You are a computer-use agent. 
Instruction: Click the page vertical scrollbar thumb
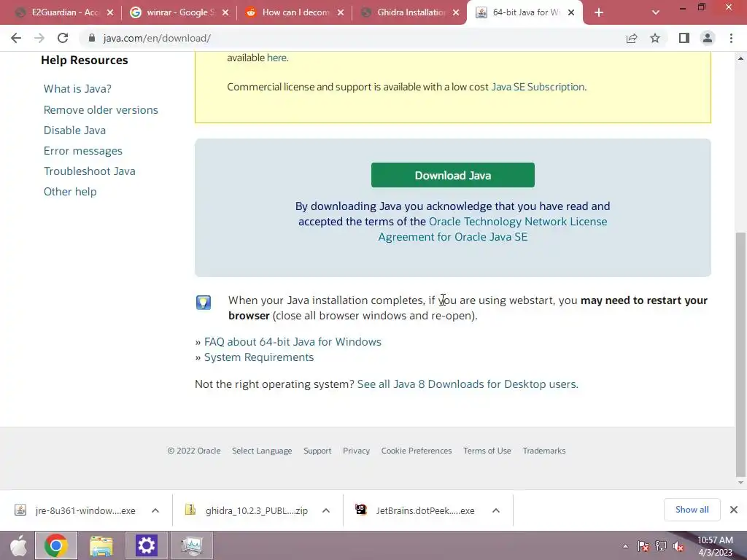(740, 354)
